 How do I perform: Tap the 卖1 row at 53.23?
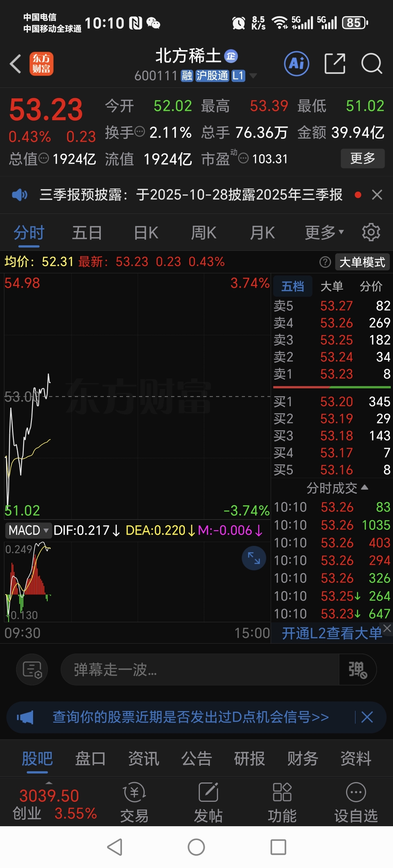click(x=332, y=374)
